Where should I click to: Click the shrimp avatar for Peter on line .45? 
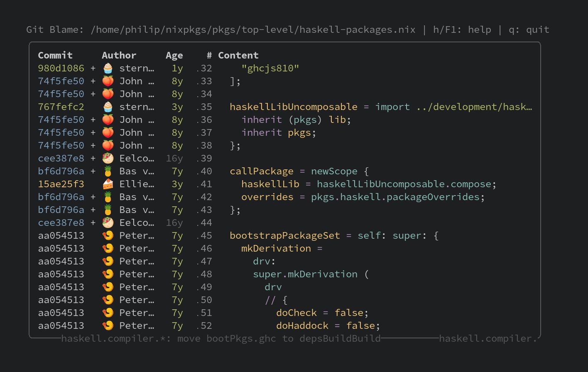(x=108, y=235)
